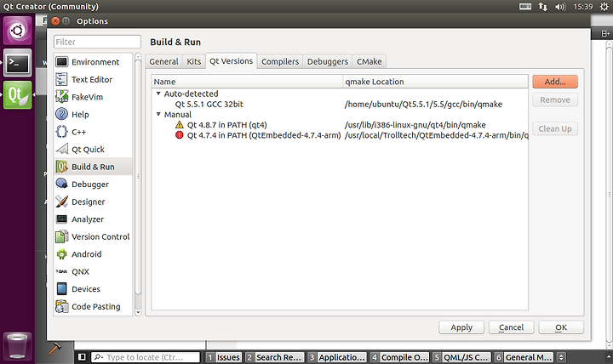Click /home/ubuntu/Qt5.5.1/5.5/gcc/bin/qmake path
613x364 pixels.
[423, 104]
